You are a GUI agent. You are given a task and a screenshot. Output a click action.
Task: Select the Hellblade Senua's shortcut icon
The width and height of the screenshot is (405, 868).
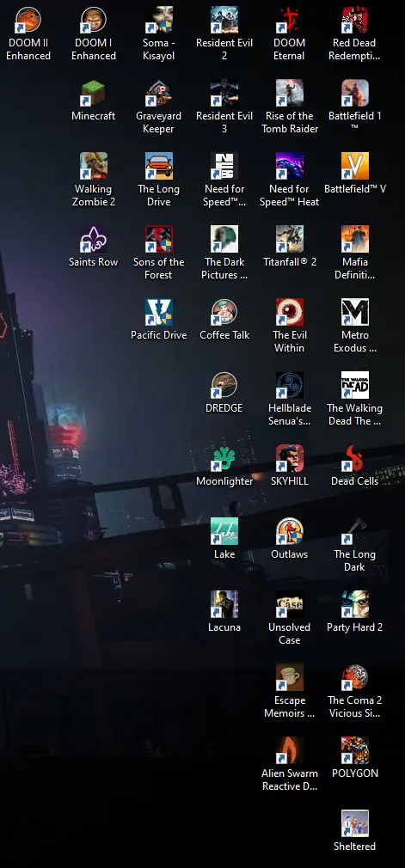(290, 386)
